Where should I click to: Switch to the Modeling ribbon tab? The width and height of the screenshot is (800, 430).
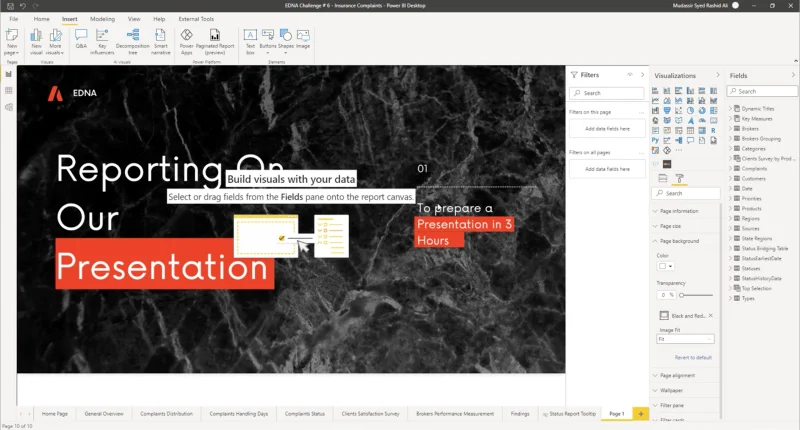coord(103,19)
